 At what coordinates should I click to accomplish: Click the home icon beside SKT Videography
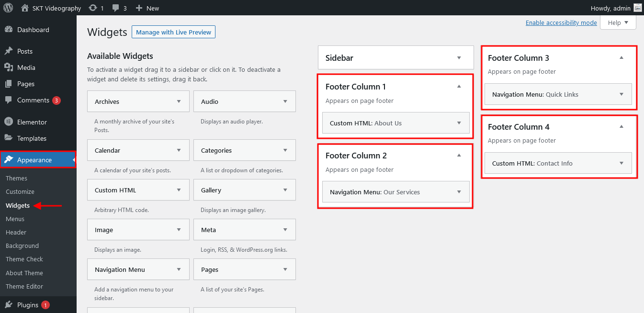[x=25, y=8]
